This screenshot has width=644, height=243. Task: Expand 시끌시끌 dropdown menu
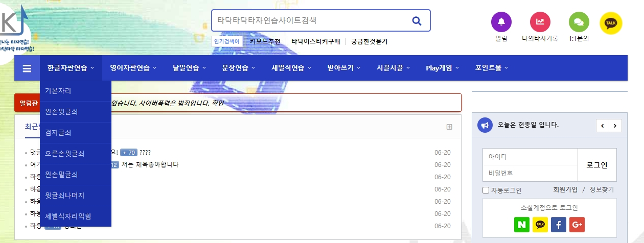(x=394, y=68)
